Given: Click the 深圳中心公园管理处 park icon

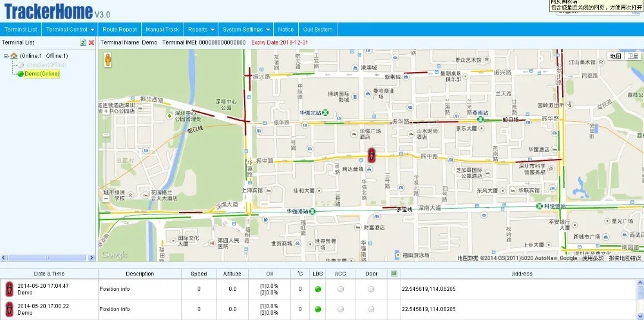Looking at the screenshot, I should click(169, 117).
